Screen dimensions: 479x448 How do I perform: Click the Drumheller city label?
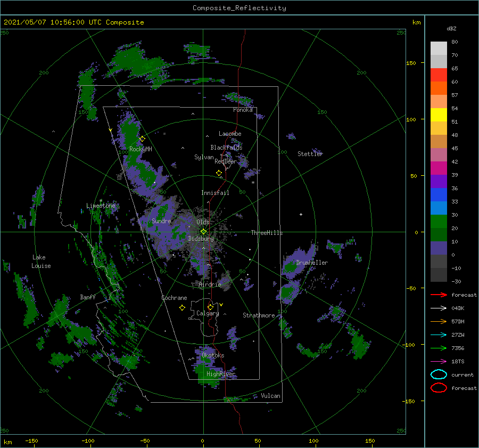pyautogui.click(x=312, y=263)
